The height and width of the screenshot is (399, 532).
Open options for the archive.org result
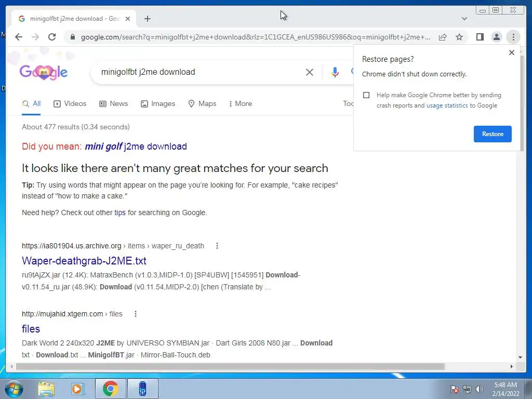(x=217, y=246)
